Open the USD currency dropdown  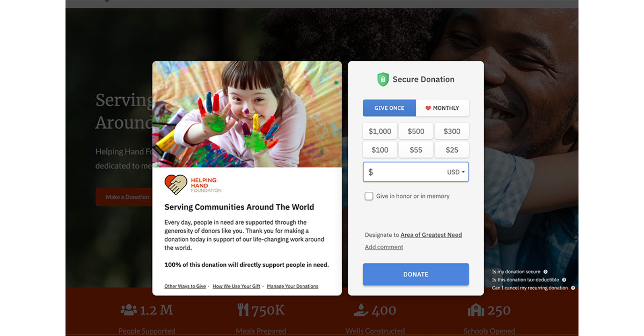click(456, 172)
